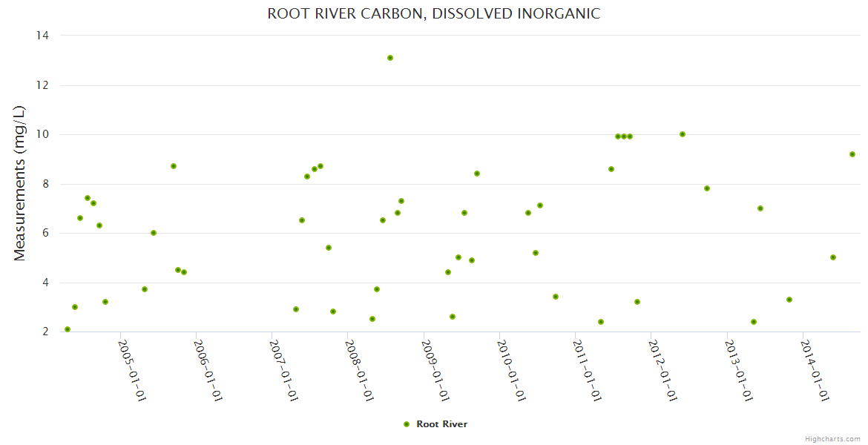Screen dimensions: 868x445
Task: Toggle the Root River series legend label
Action: click(x=441, y=424)
